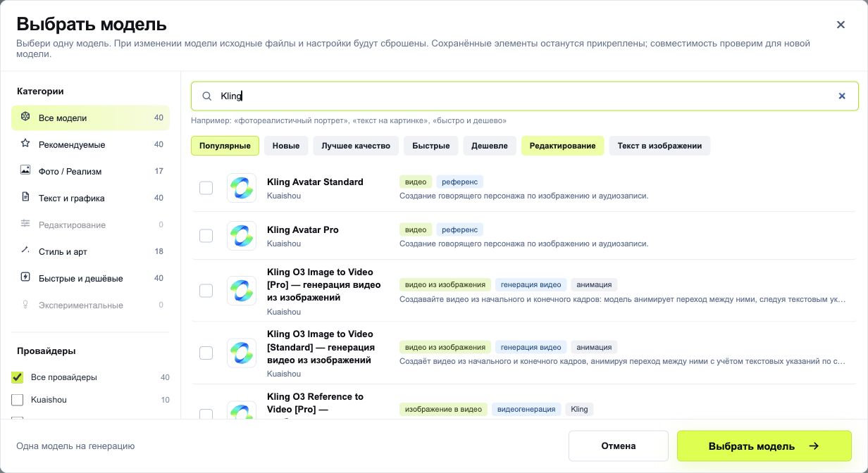Toggle the Популярные filter chip
Screen dimensions: 868x473
pyautogui.click(x=225, y=146)
